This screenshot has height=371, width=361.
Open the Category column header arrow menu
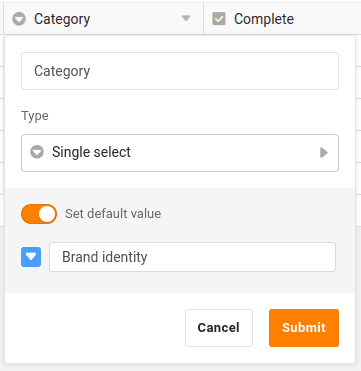point(186,19)
